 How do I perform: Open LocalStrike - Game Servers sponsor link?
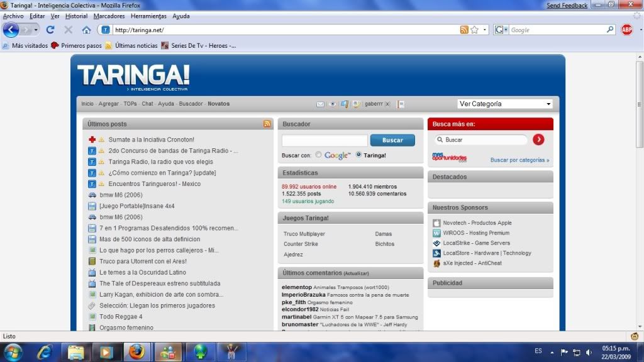[x=477, y=243]
